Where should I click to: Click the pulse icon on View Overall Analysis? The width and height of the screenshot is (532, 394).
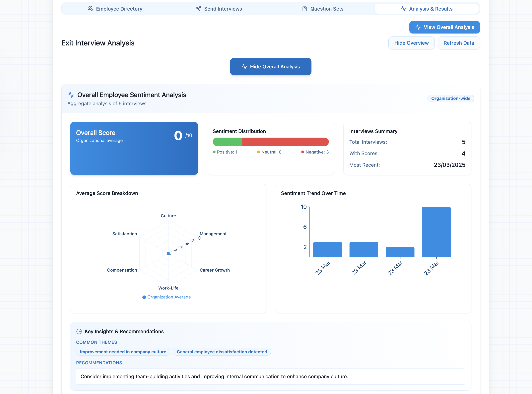(418, 27)
